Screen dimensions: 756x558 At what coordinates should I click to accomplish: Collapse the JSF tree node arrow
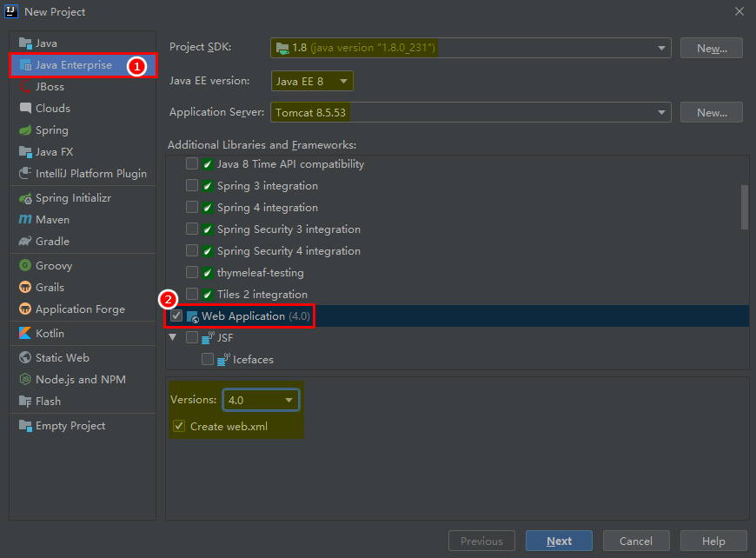(x=173, y=337)
